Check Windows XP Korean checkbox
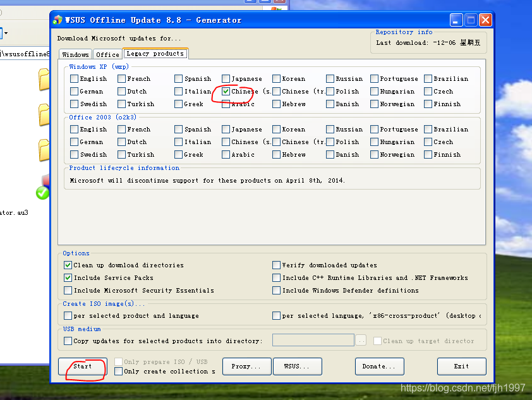This screenshot has height=400, width=532. [277, 79]
